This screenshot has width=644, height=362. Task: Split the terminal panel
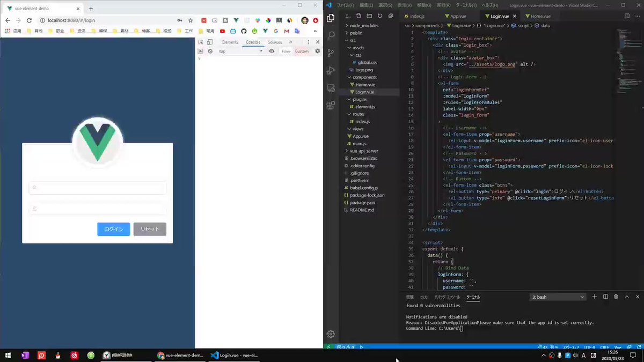pyautogui.click(x=605, y=297)
